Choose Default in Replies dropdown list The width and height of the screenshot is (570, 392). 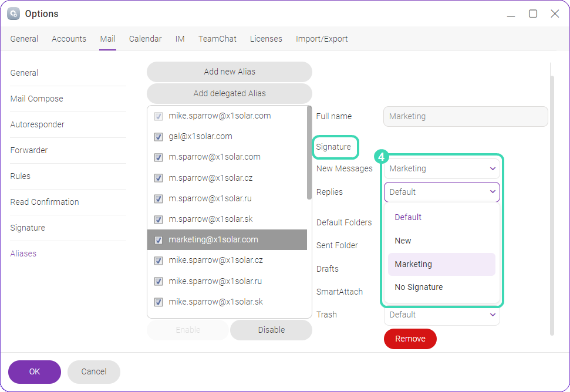pyautogui.click(x=441, y=217)
